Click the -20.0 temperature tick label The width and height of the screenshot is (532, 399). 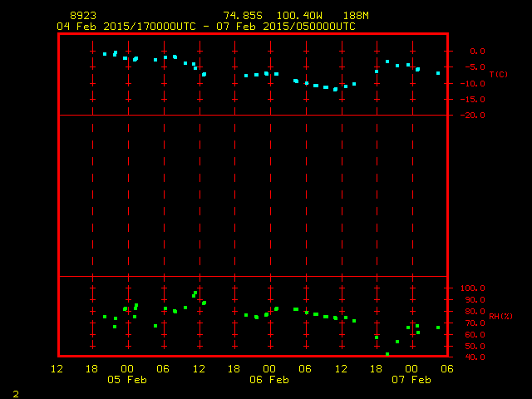point(473,116)
